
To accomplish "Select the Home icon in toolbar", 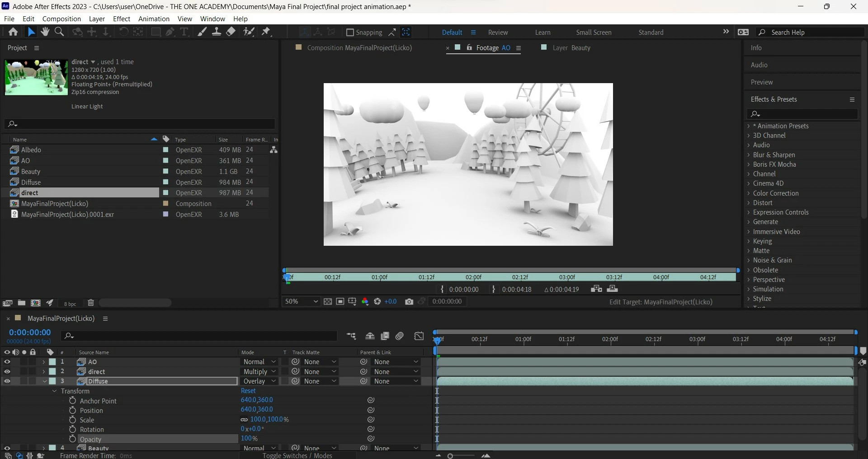I will click(13, 32).
